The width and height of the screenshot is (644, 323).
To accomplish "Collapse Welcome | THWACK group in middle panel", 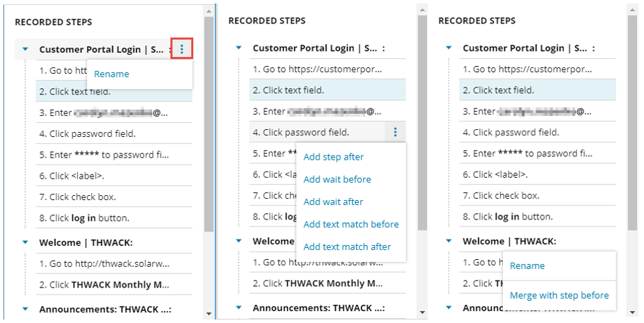I will click(x=239, y=242).
